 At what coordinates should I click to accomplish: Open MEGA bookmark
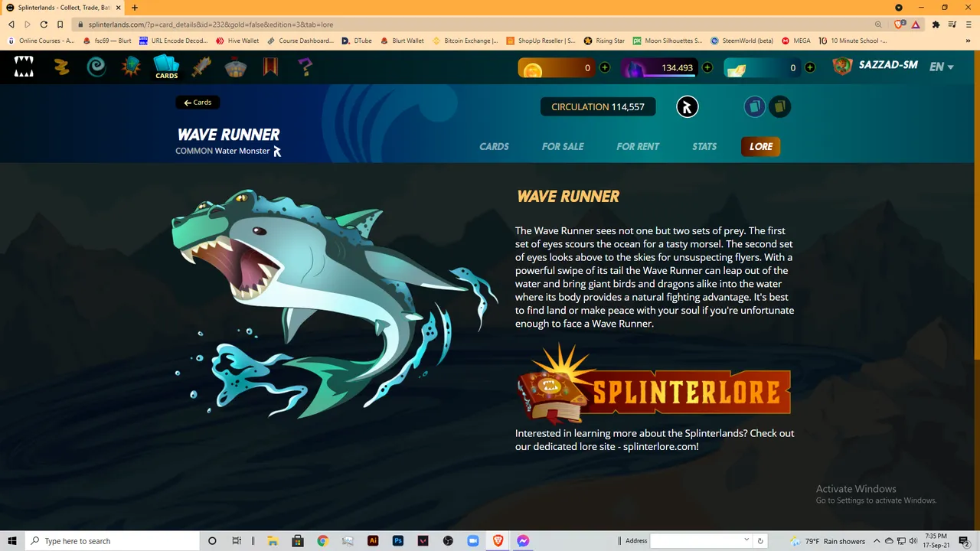click(x=795, y=41)
